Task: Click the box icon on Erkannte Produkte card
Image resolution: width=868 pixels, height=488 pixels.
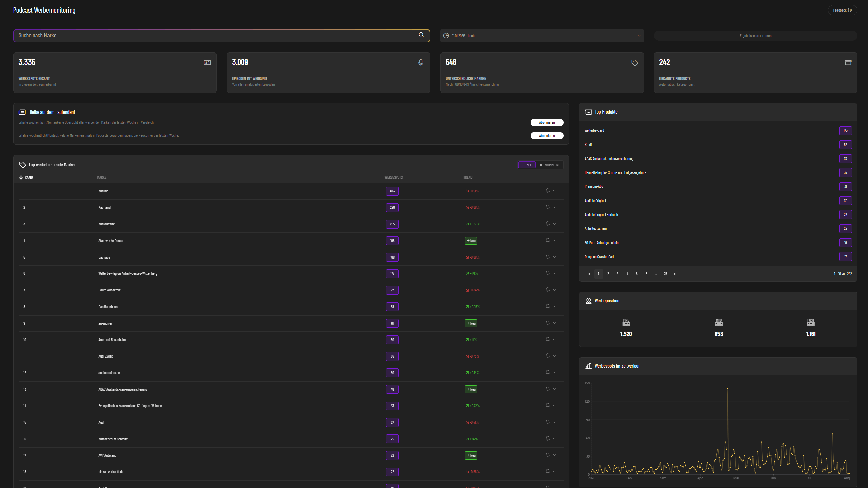Action: (x=848, y=63)
